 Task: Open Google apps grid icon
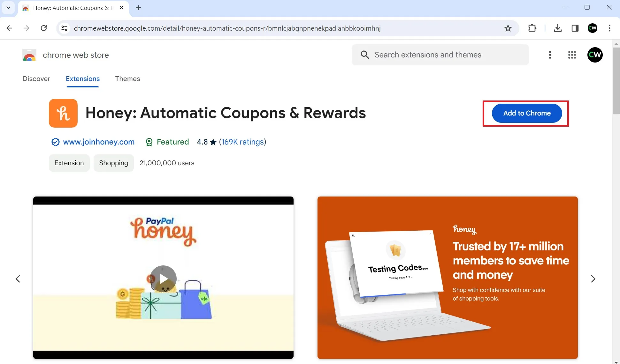pyautogui.click(x=572, y=55)
